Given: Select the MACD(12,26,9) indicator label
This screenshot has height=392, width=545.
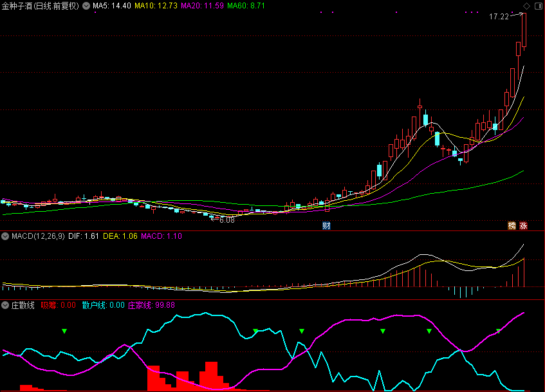Looking at the screenshot, I should click(38, 236).
